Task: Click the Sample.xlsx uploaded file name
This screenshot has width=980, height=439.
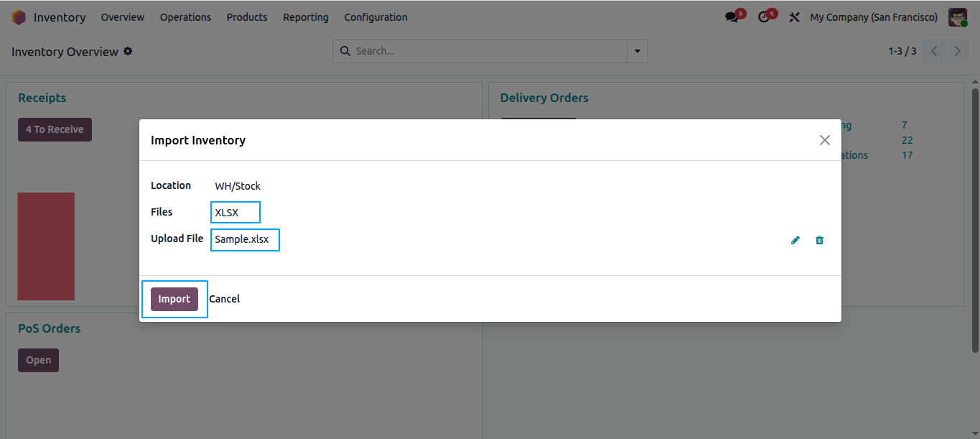Action: [242, 239]
